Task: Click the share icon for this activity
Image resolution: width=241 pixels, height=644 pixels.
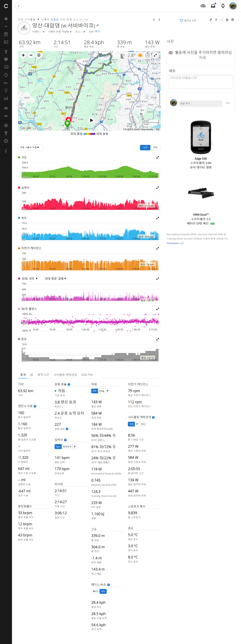Action: click(x=222, y=20)
